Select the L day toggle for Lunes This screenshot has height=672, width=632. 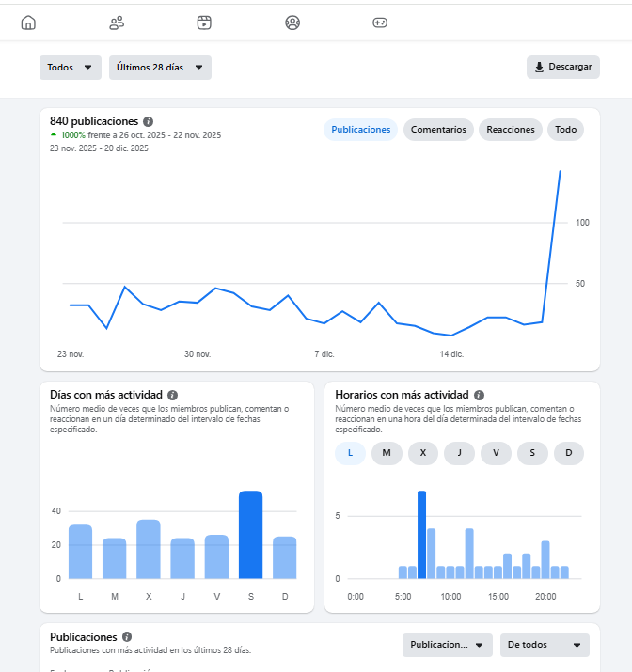pyautogui.click(x=350, y=453)
